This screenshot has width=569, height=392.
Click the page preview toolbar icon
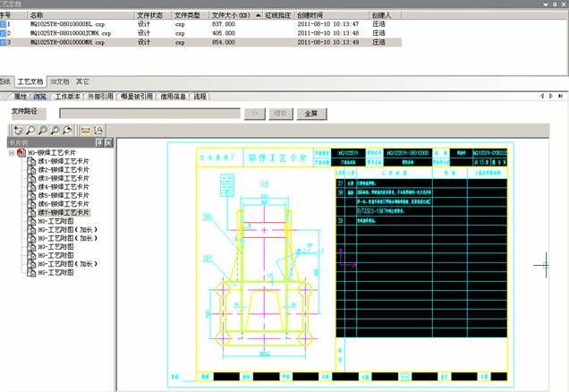(98, 130)
